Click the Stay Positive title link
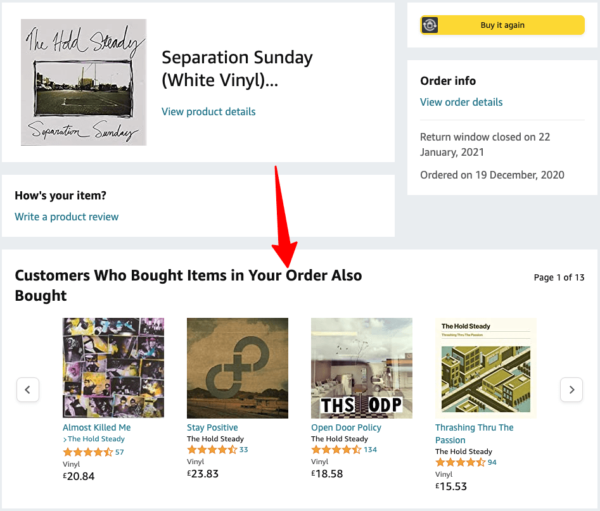600x511 pixels. coord(212,428)
